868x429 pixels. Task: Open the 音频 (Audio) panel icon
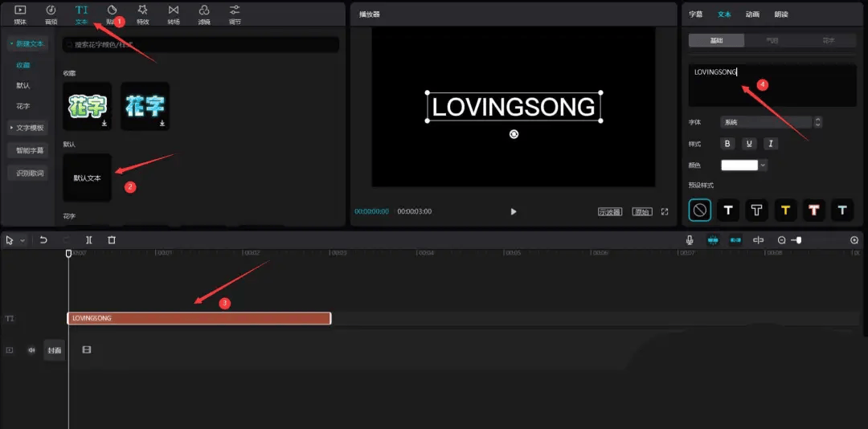(x=51, y=12)
